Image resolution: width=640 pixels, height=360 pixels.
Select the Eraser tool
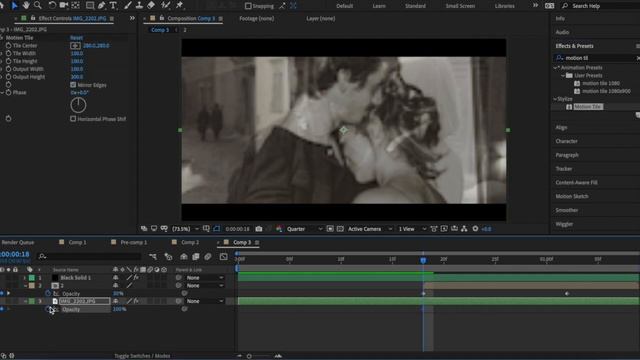[x=151, y=5]
